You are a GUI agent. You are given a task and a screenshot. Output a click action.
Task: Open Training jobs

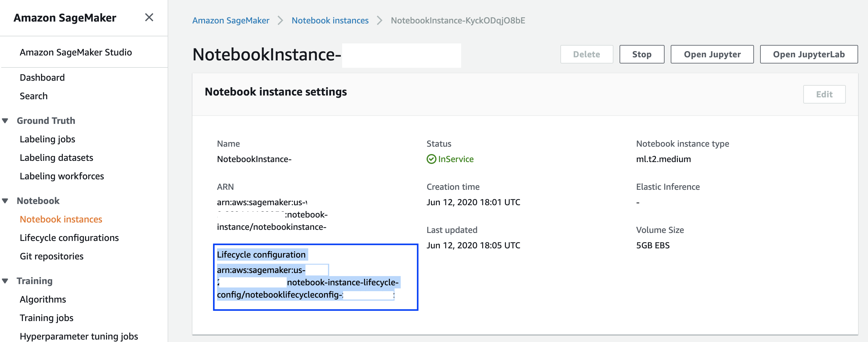(x=47, y=318)
